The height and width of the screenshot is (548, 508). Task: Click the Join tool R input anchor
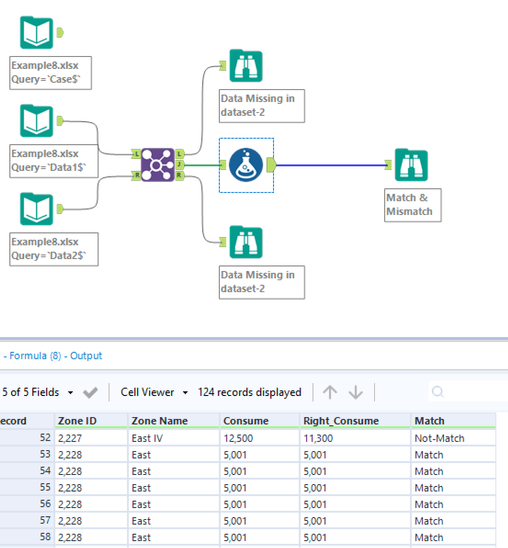pos(136,175)
